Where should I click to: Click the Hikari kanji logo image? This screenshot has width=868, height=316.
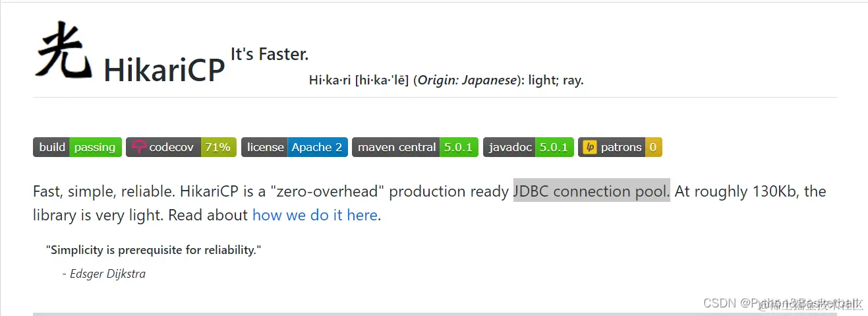coord(63,49)
